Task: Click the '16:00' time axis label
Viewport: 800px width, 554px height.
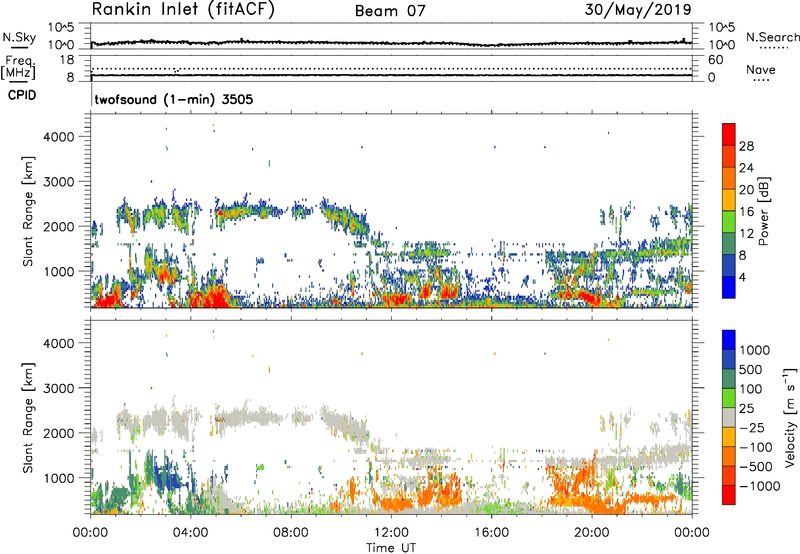Action: click(491, 532)
